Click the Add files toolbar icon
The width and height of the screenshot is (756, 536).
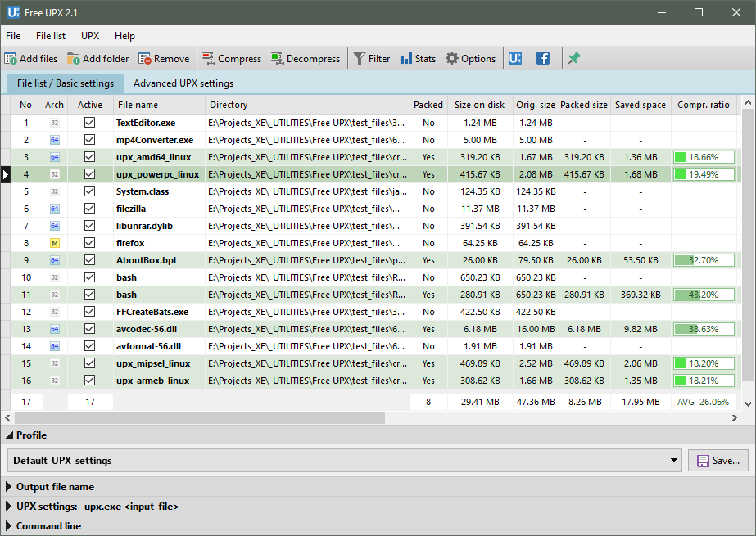coord(11,59)
